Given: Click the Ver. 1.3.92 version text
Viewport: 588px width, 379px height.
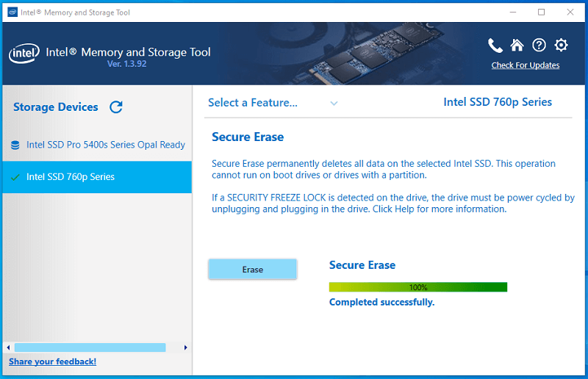Looking at the screenshot, I should pyautogui.click(x=126, y=64).
